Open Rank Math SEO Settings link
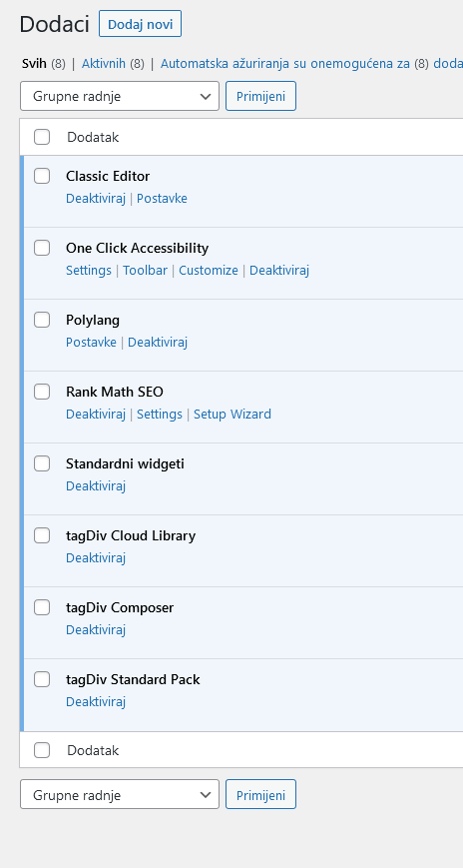This screenshot has width=463, height=868. click(160, 415)
